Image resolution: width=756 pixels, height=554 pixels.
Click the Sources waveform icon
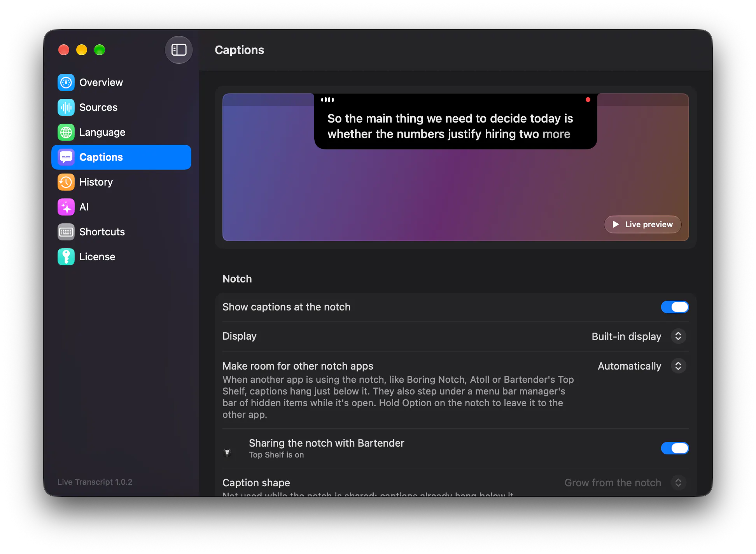pos(66,107)
